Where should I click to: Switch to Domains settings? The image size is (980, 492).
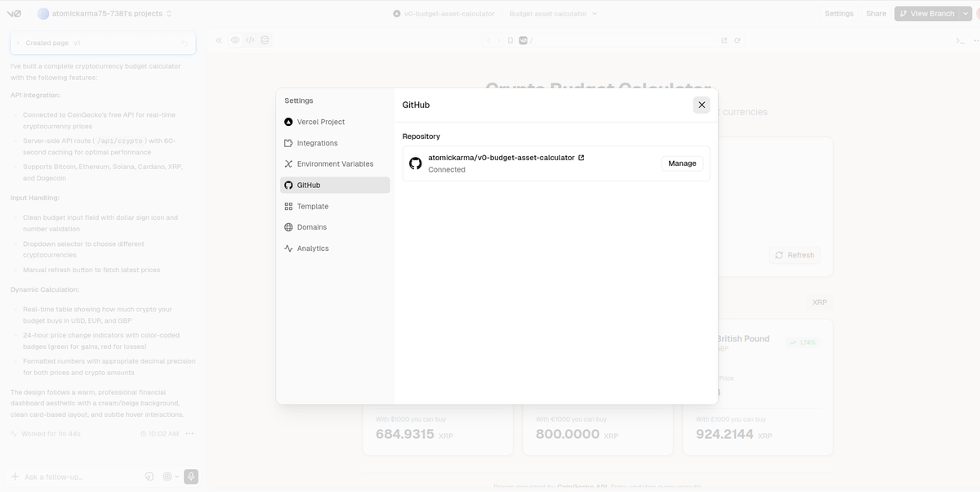click(335, 227)
